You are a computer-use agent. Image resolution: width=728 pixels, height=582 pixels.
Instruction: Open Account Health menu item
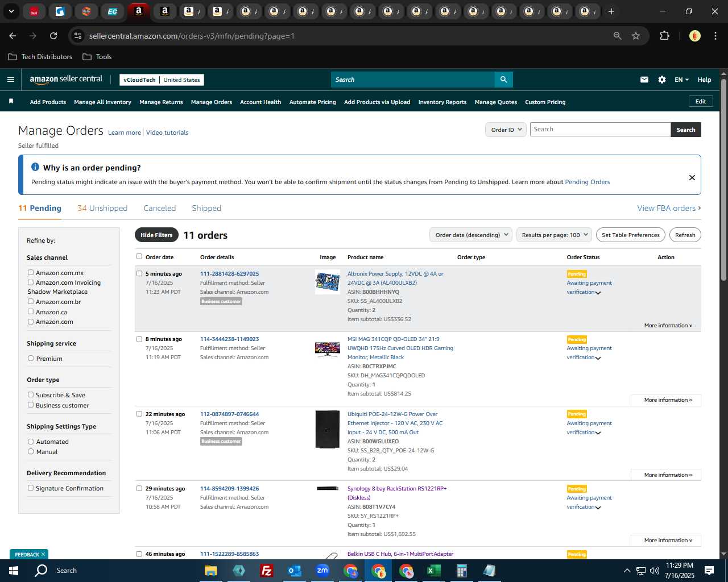click(260, 102)
